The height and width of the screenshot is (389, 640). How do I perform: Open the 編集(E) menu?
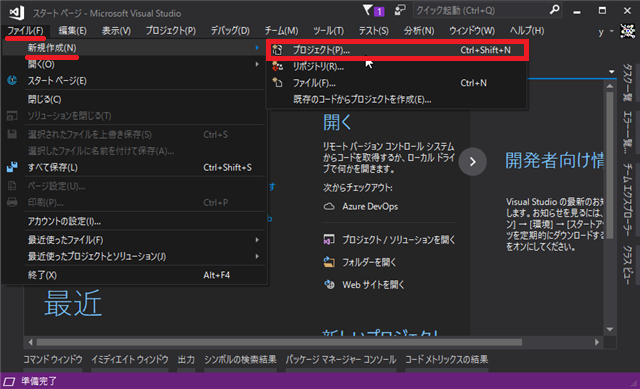point(72,31)
